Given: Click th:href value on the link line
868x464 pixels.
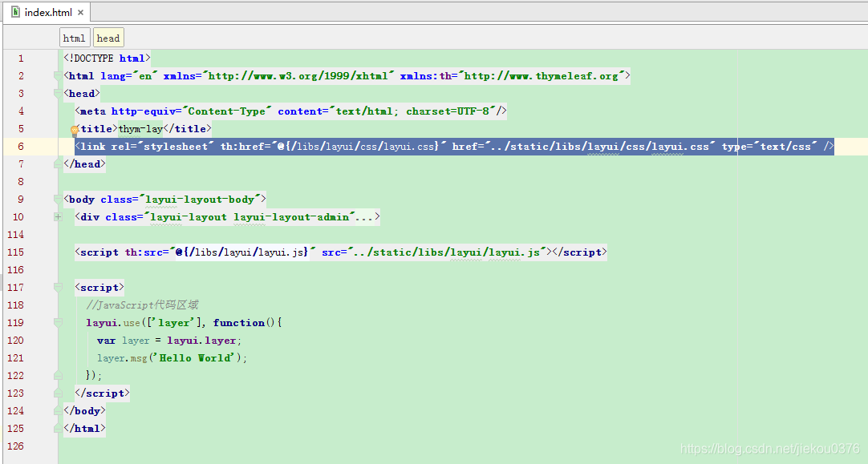Looking at the screenshot, I should 360,147.
